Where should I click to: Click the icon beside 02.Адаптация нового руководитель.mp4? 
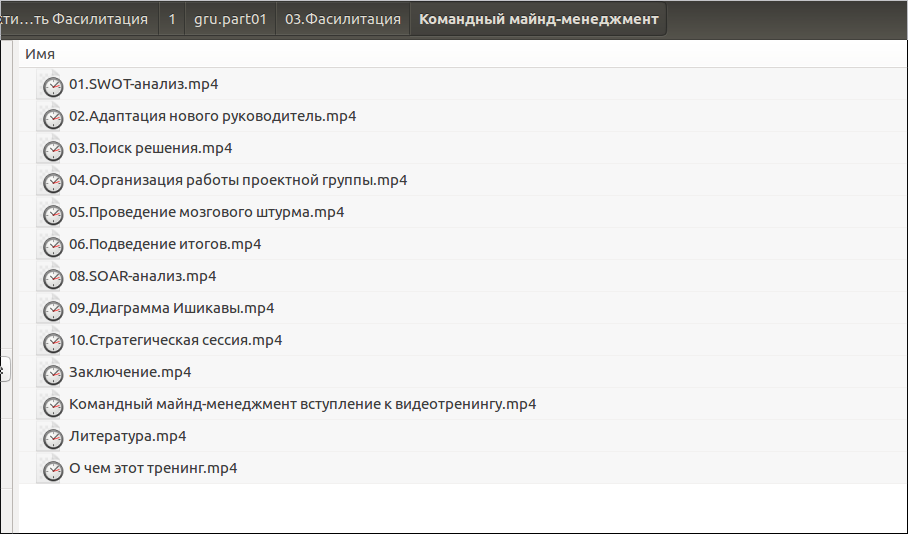pyautogui.click(x=52, y=117)
